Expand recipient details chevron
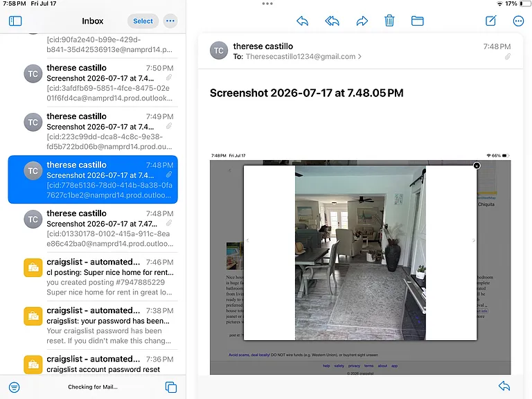This screenshot has height=399, width=532. pos(360,57)
